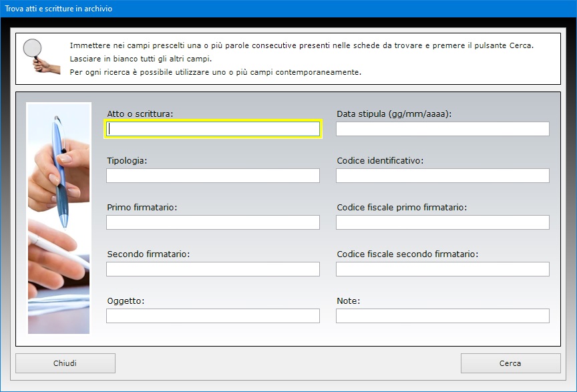
Task: Click the Secondo firmatario input box
Action: [213, 269]
